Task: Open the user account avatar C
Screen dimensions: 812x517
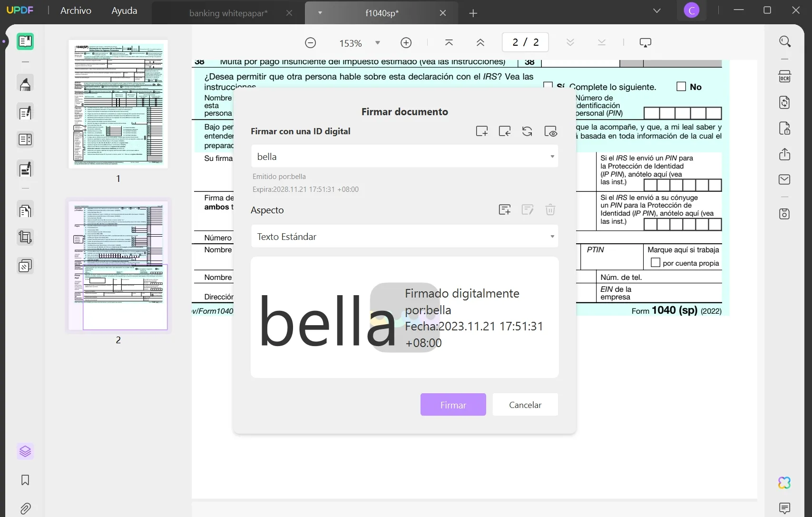Action: tap(691, 10)
